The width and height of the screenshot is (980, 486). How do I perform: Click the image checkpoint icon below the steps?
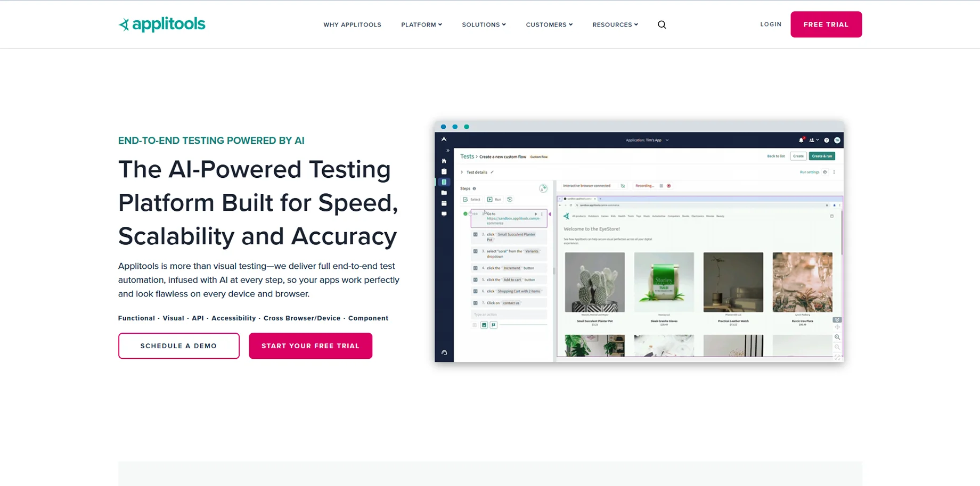click(x=484, y=325)
